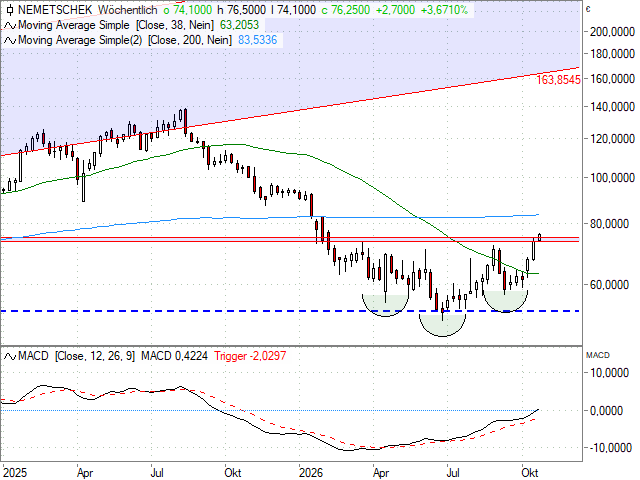Click the 2025 date axis label
This screenshot has height=480, width=640.
point(15,473)
